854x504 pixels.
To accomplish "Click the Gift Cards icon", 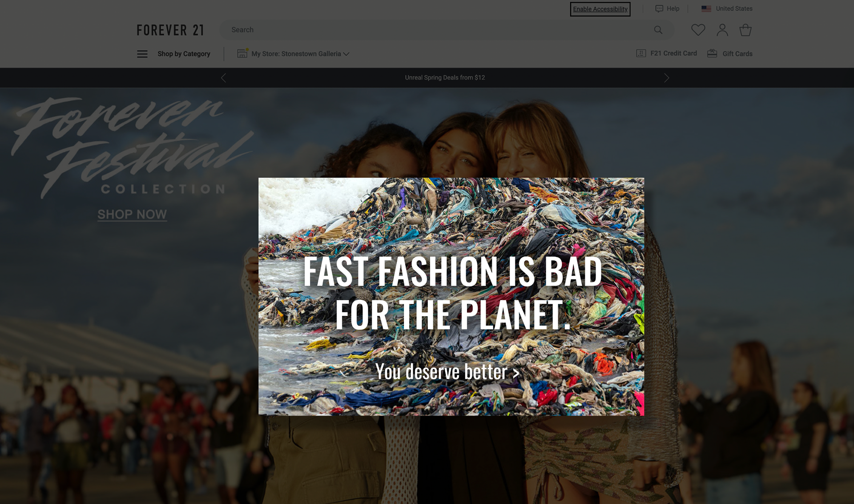I will (x=712, y=53).
